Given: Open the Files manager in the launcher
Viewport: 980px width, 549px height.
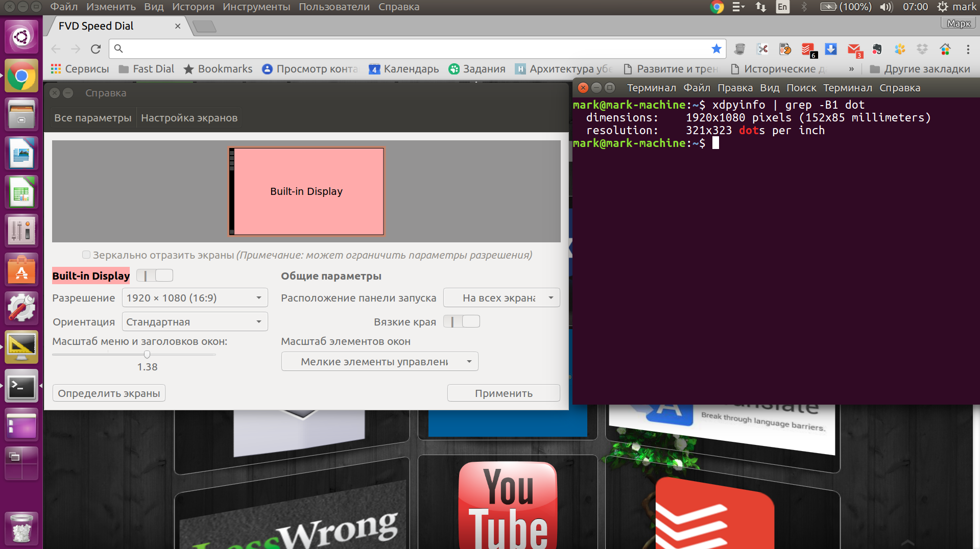Looking at the screenshot, I should 21,115.
